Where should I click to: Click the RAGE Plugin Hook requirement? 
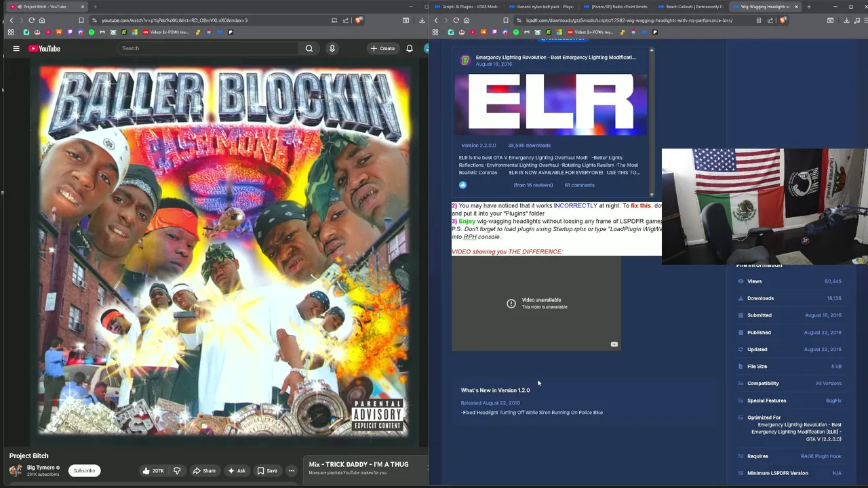(821, 456)
